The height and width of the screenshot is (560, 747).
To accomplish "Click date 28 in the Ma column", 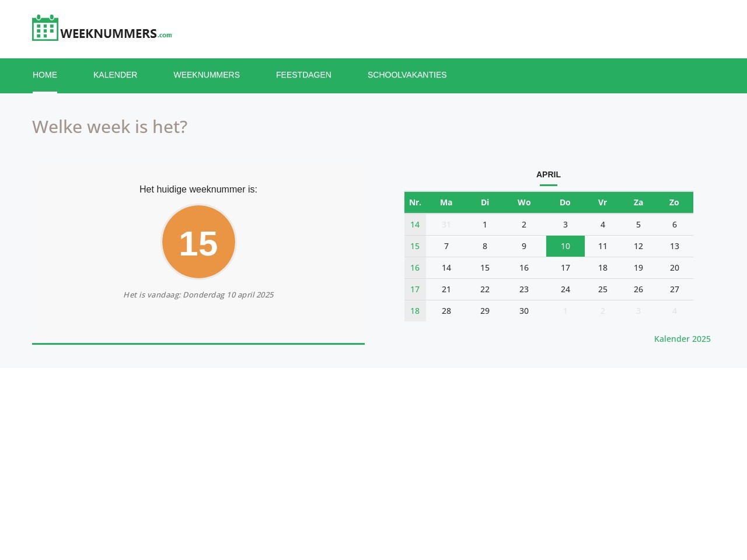I will 446,311.
